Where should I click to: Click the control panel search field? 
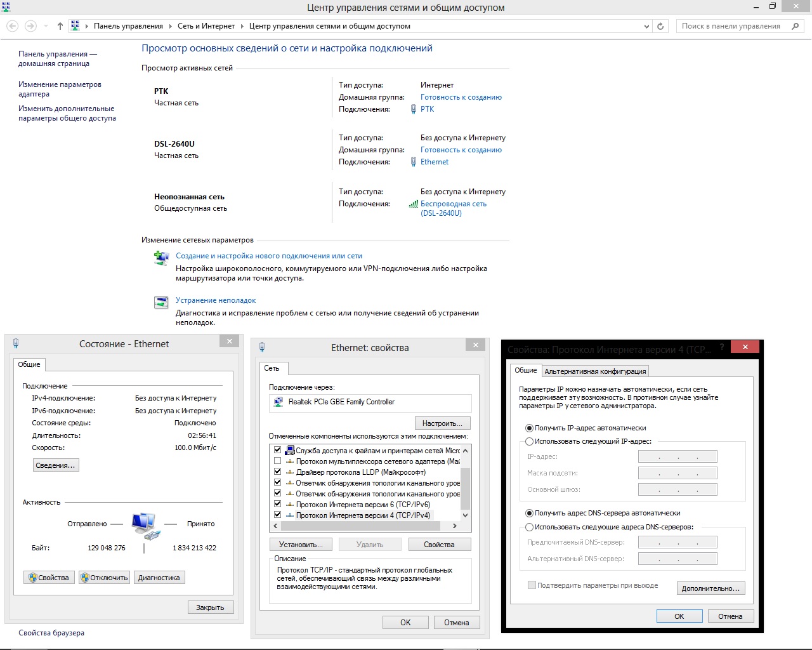731,26
